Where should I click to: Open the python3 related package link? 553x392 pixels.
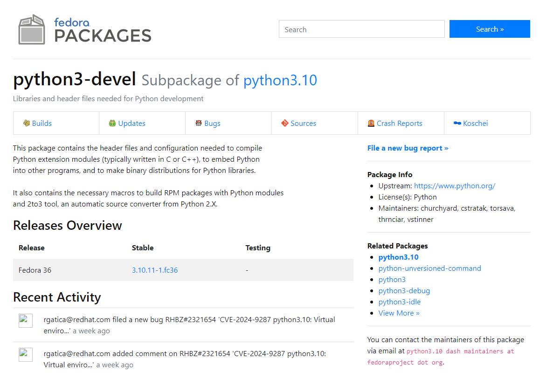(x=392, y=280)
